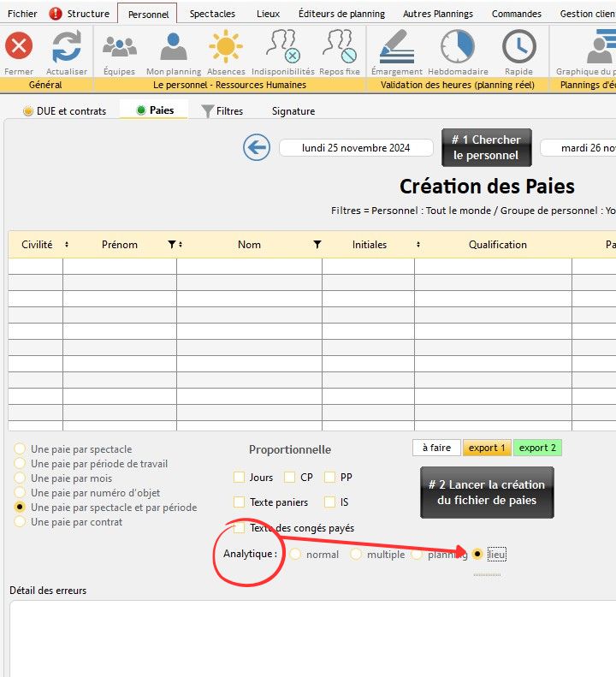Click '# 1 Chercher le personnel' button
This screenshot has width=616, height=677.
pos(486,147)
